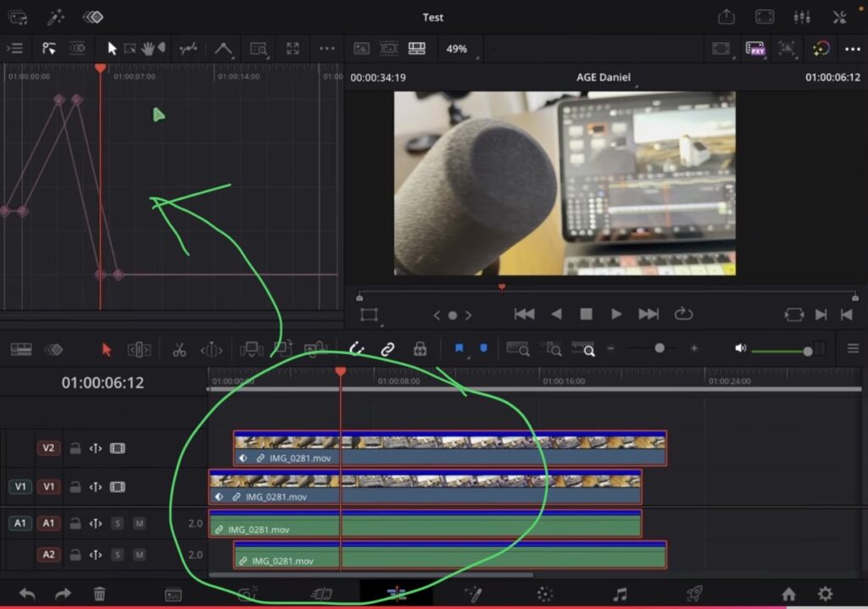Open timeline options hamburger menu
The height and width of the screenshot is (609, 868).
pyautogui.click(x=853, y=348)
